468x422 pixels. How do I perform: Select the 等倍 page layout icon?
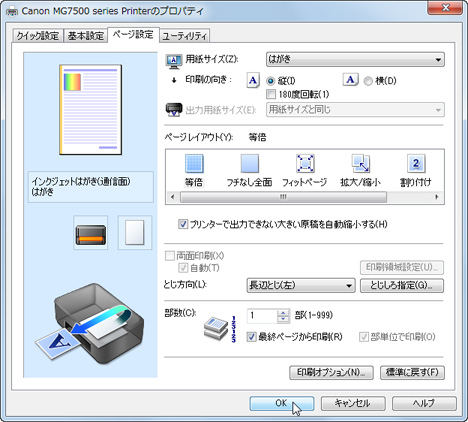tap(194, 163)
